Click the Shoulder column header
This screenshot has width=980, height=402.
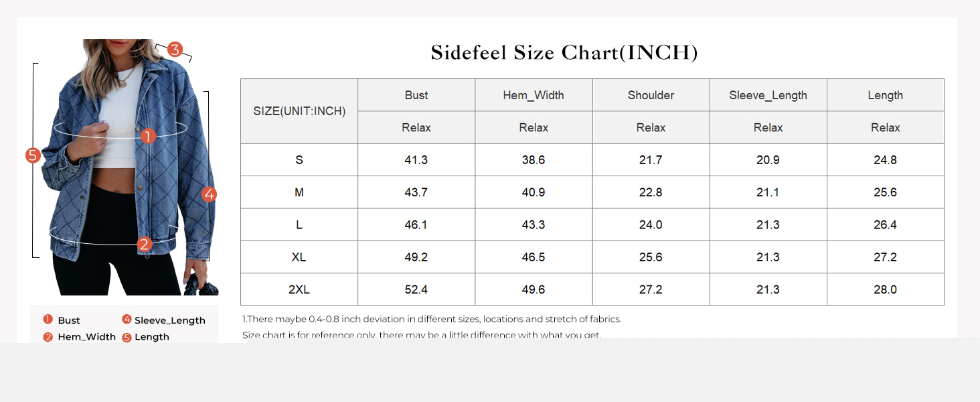coord(651,95)
